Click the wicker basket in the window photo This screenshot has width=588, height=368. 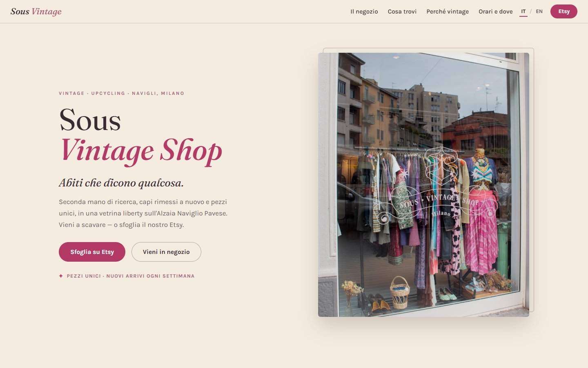pos(399,293)
